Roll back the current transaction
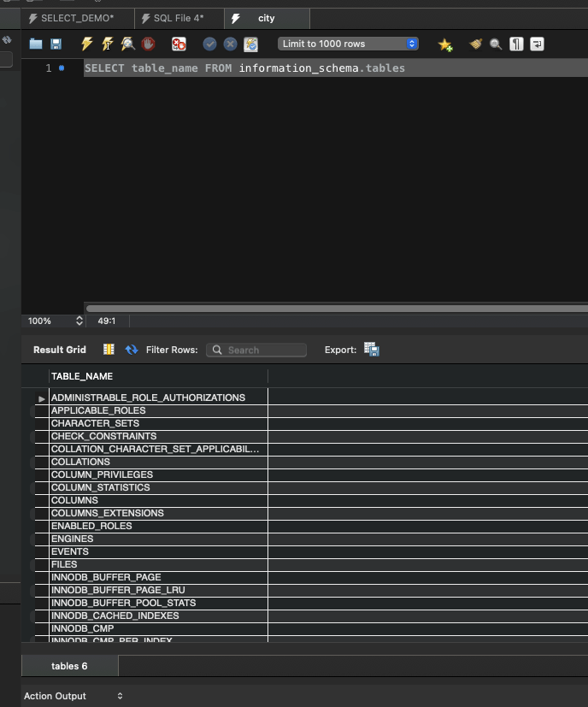Image resolution: width=588 pixels, height=707 pixels. 230,44
